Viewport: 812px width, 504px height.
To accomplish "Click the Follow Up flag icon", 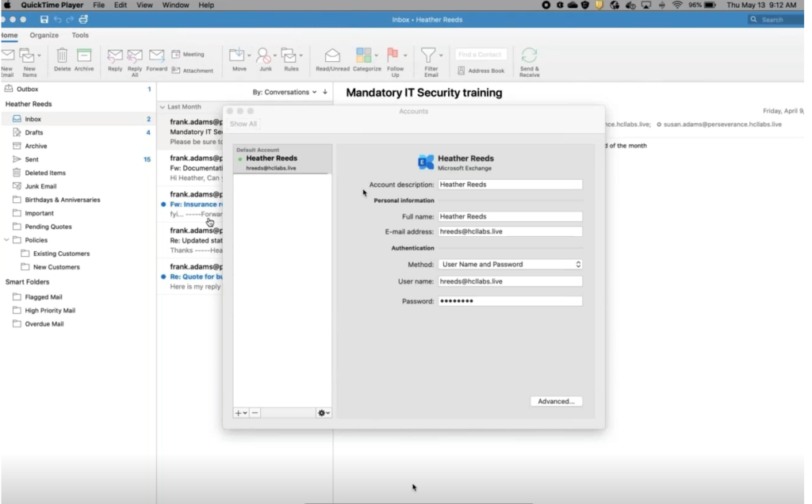I will [x=393, y=55].
